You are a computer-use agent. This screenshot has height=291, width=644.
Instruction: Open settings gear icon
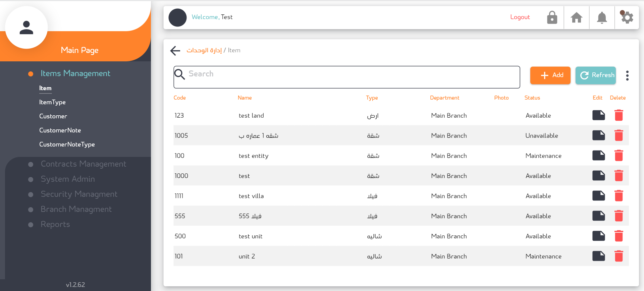pyautogui.click(x=627, y=17)
